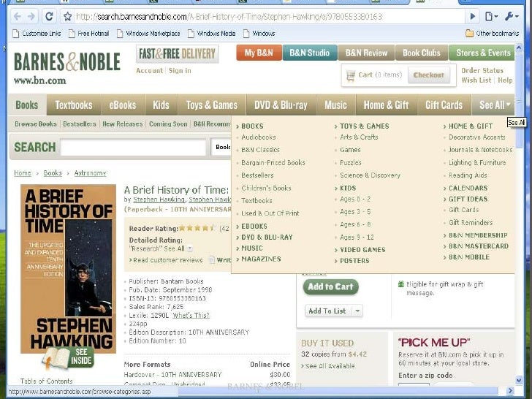Click the browser forward arrow
The image size is (532, 399).
tap(31, 16)
